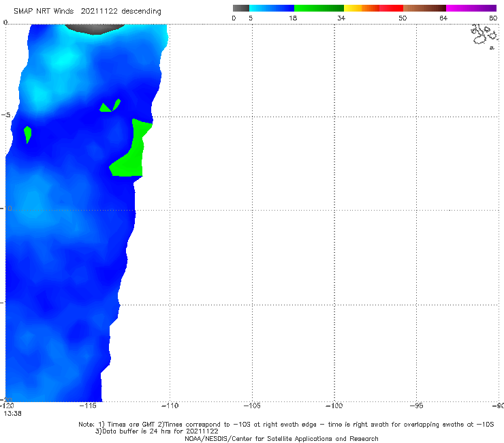Click the gray segment of the color bar

pos(240,8)
